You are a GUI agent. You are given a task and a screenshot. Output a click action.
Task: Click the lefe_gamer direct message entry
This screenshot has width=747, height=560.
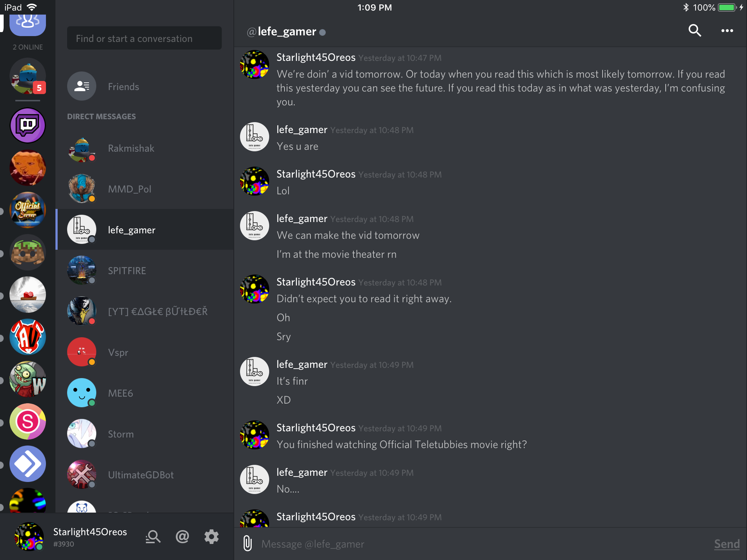click(143, 229)
